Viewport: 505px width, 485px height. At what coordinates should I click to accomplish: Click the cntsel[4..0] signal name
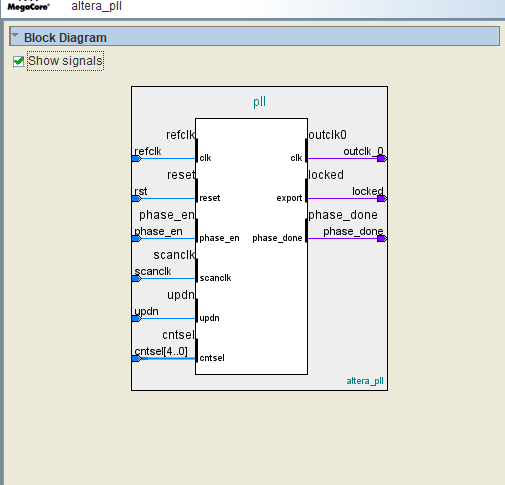(161, 351)
